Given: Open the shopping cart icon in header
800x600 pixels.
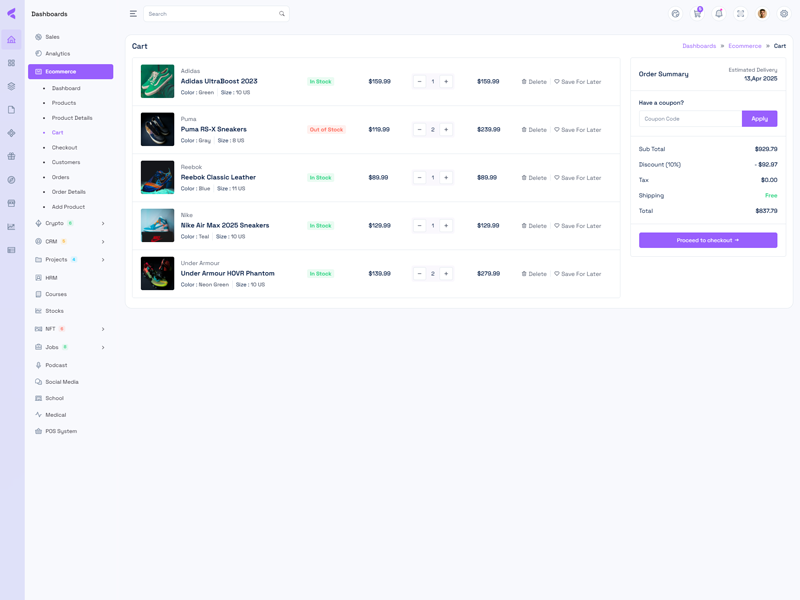Looking at the screenshot, I should 697,14.
